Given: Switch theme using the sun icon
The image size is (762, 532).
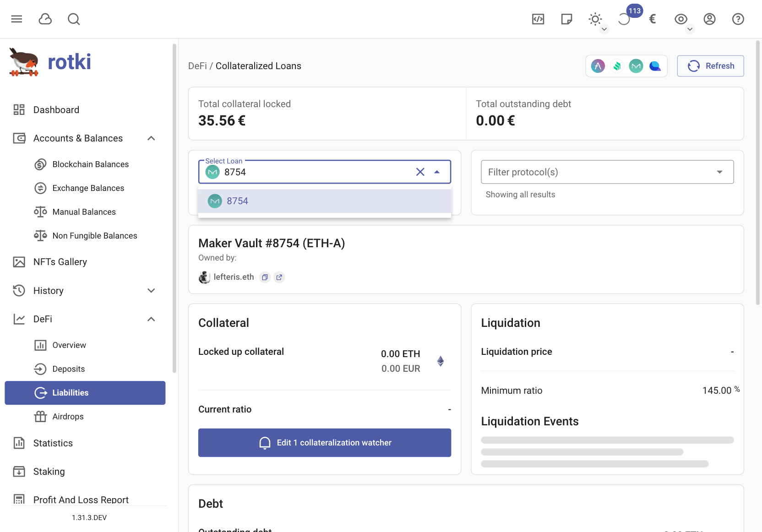Looking at the screenshot, I should point(595,19).
